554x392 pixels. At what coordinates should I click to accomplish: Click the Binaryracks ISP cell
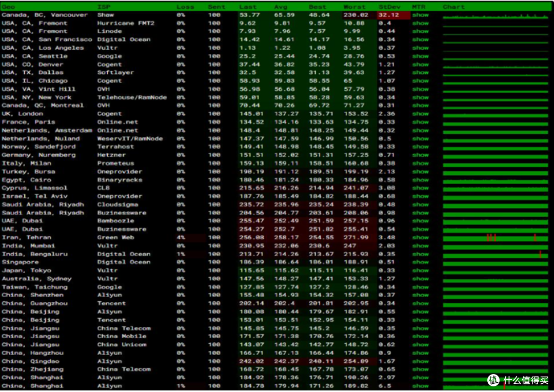pos(120,180)
